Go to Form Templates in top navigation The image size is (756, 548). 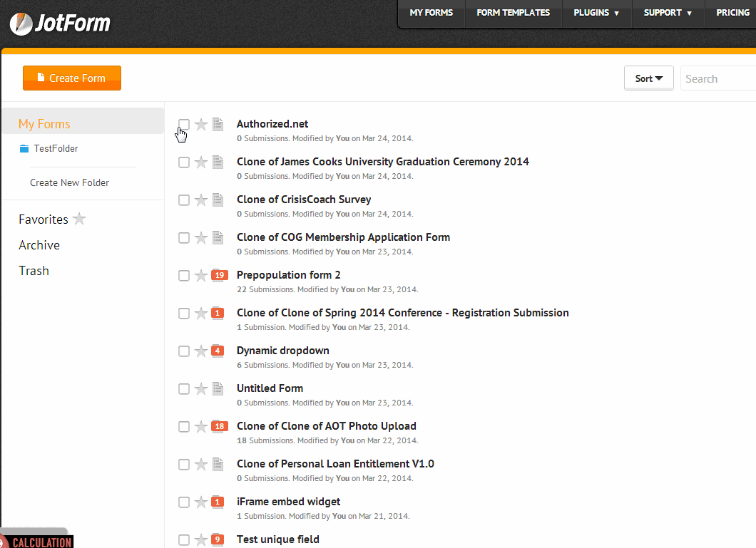[513, 13]
